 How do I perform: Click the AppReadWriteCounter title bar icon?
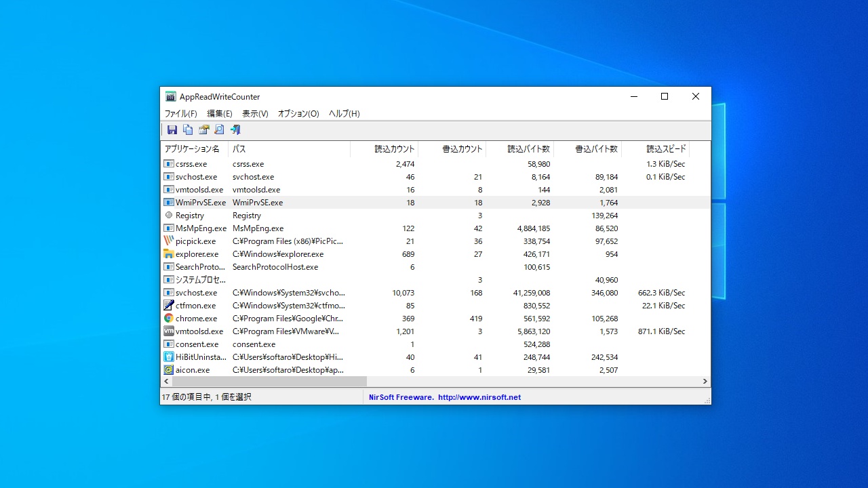tap(171, 97)
